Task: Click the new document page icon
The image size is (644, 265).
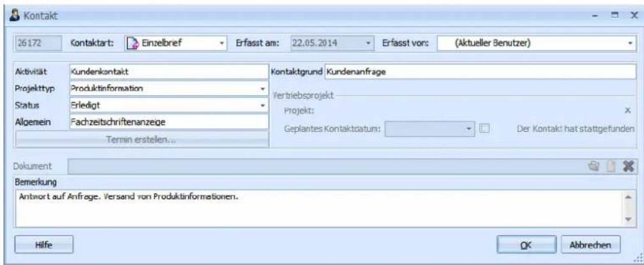Action: point(612,166)
